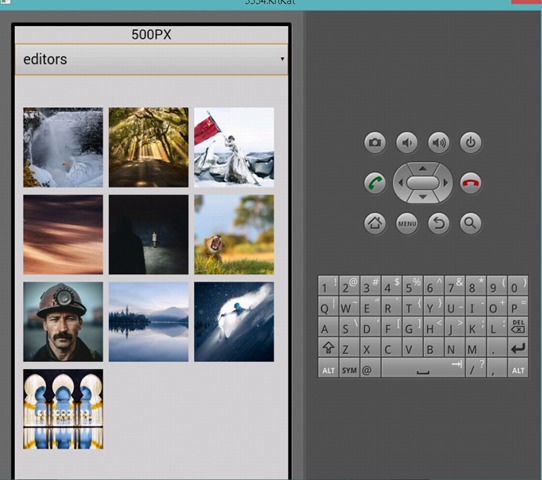
Task: Click the slash question mark key
Action: click(476, 368)
